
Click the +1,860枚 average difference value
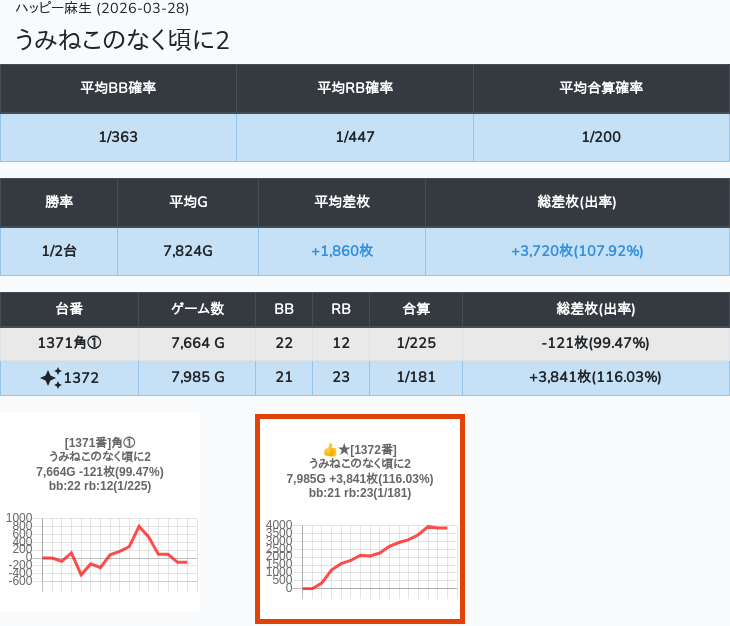(x=341, y=251)
